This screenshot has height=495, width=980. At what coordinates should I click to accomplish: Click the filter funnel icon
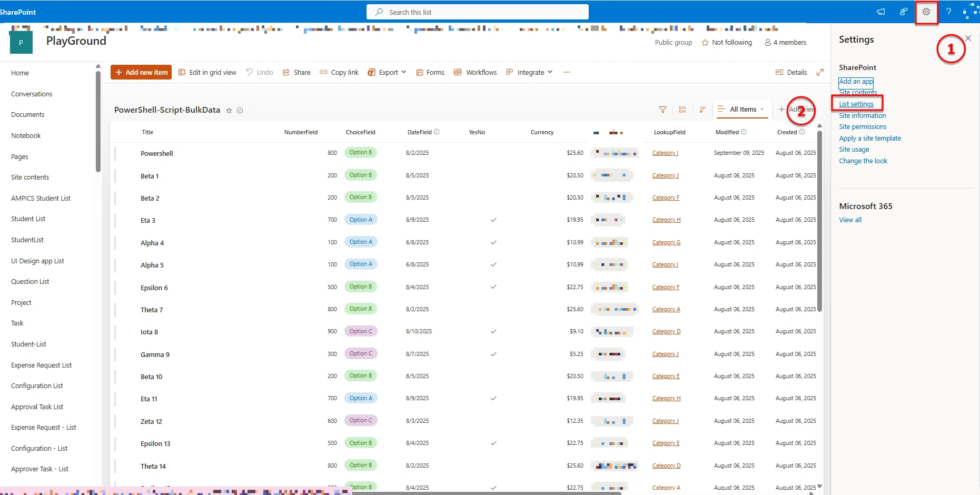pos(663,110)
